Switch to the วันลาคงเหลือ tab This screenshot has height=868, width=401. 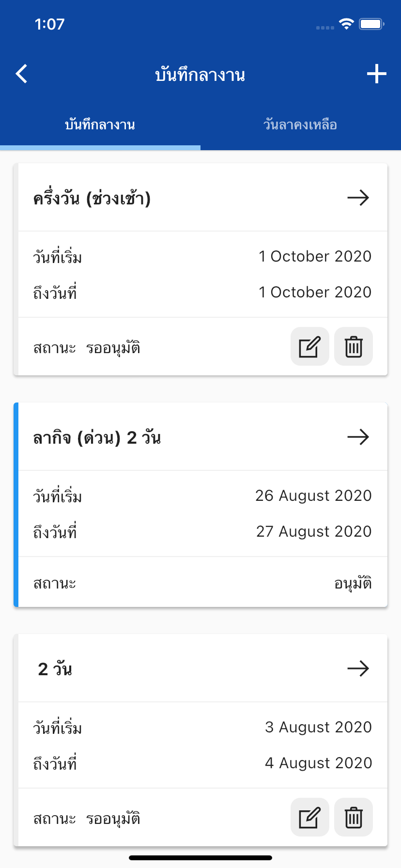point(300,125)
